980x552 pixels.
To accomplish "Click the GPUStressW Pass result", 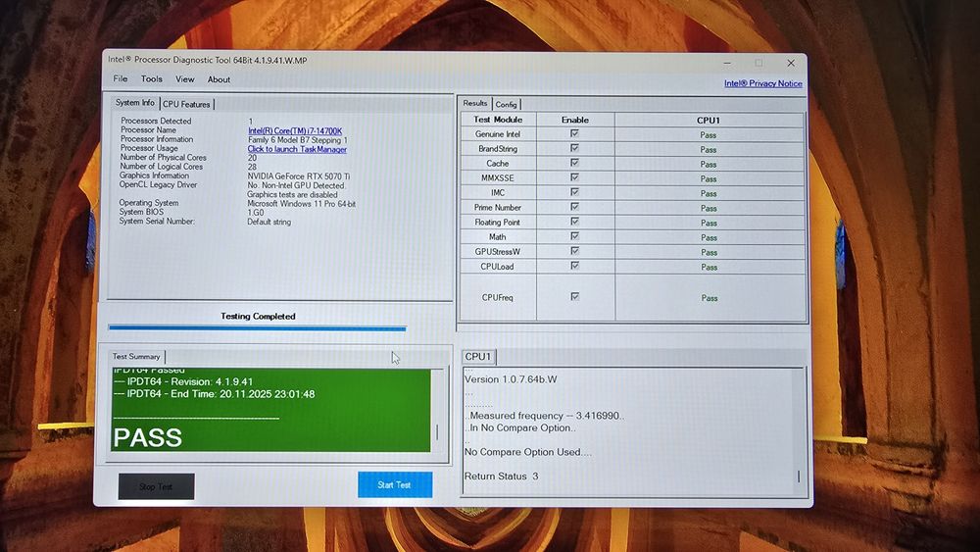I will click(x=709, y=253).
